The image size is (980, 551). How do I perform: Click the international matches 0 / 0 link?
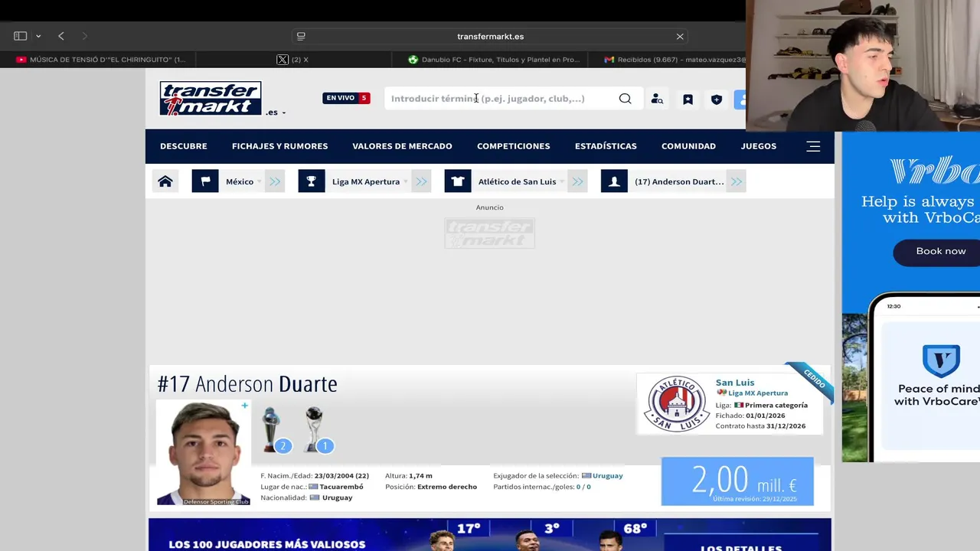[x=583, y=487]
